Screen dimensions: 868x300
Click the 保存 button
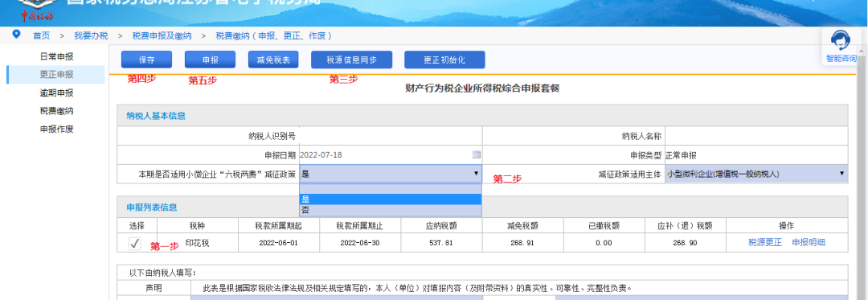[147, 60]
